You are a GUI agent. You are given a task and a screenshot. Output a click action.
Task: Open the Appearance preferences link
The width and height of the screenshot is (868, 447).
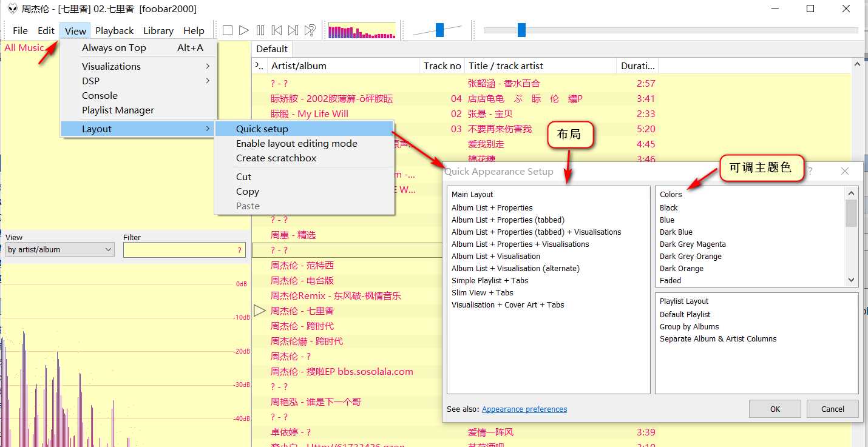tap(524, 409)
